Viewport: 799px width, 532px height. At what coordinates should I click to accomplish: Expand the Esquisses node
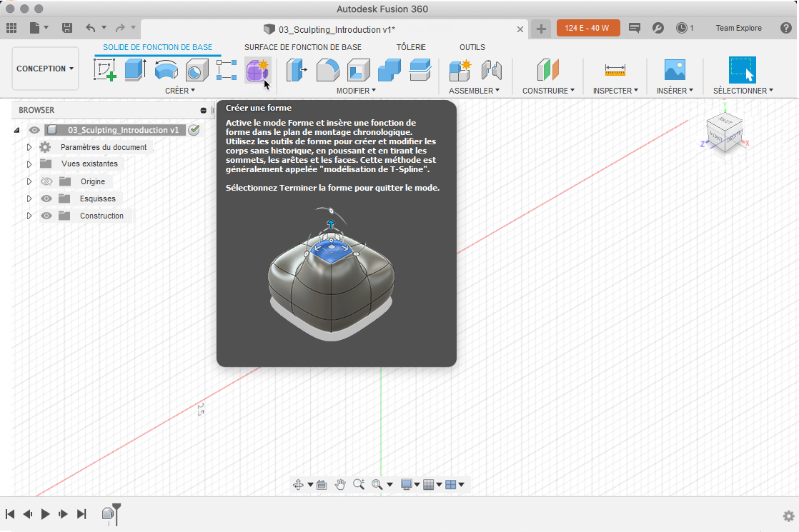(29, 199)
